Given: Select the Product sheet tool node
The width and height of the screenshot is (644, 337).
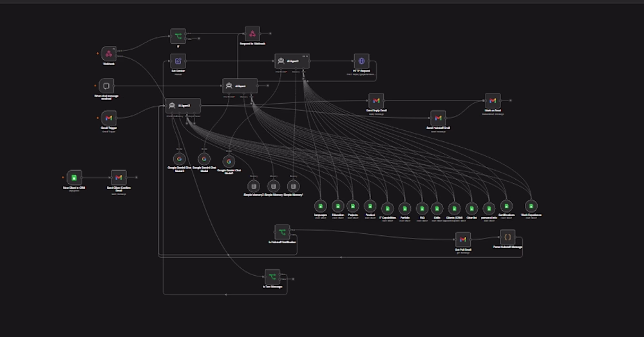Looking at the screenshot, I should (x=370, y=206).
